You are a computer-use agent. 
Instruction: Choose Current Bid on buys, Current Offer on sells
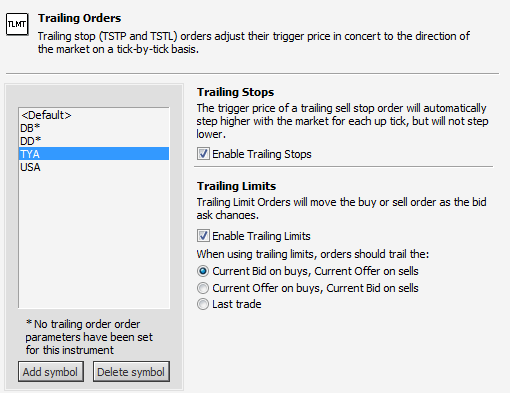click(203, 271)
